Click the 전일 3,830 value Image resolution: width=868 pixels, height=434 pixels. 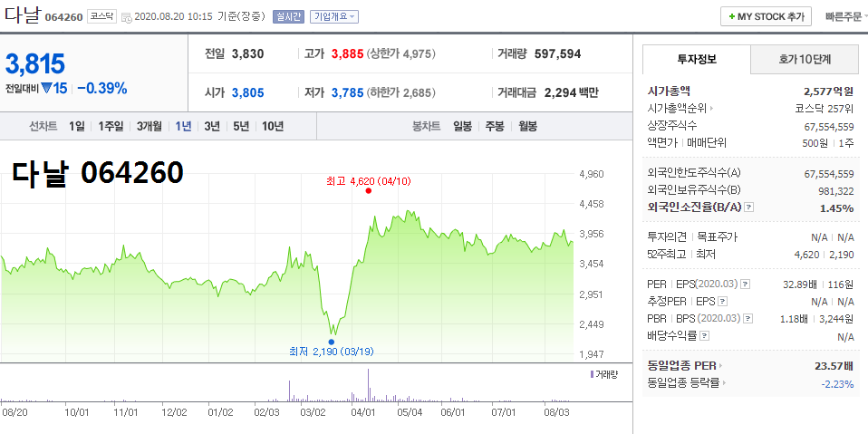pos(248,53)
